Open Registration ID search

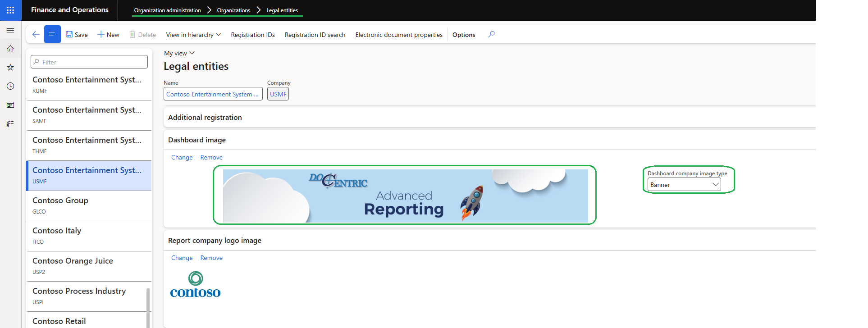click(315, 35)
